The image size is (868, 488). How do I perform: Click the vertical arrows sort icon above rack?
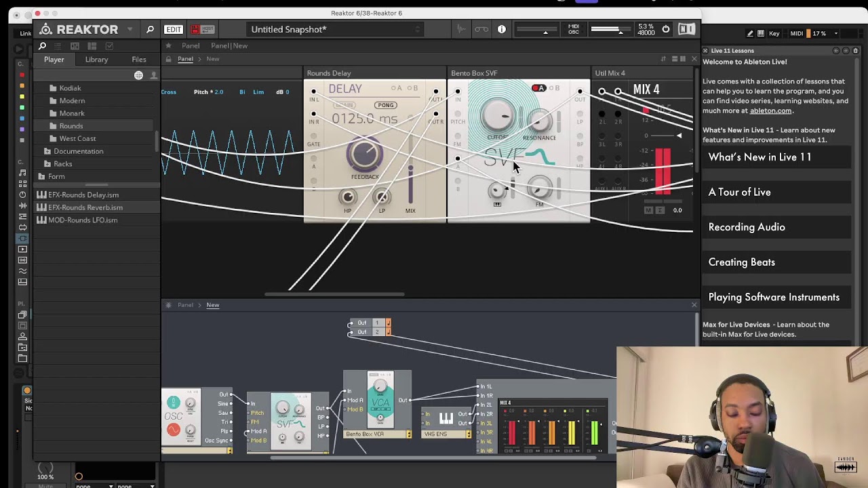point(663,59)
